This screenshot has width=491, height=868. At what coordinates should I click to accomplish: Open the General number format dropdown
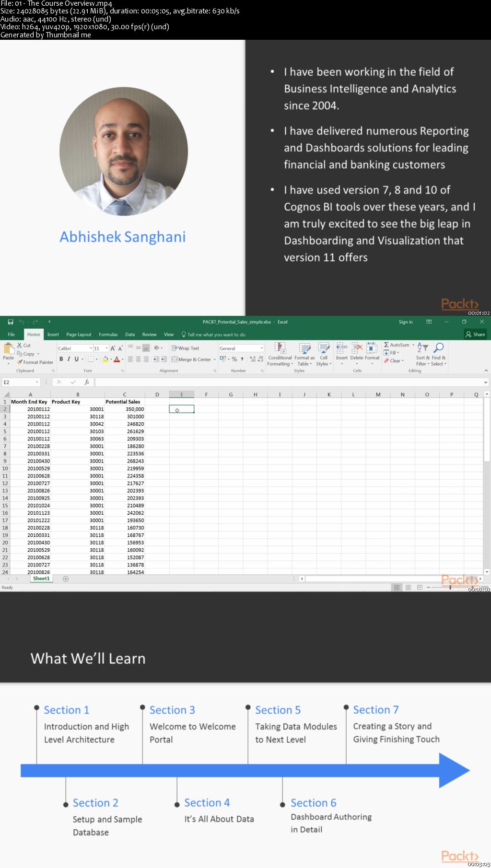(x=262, y=348)
